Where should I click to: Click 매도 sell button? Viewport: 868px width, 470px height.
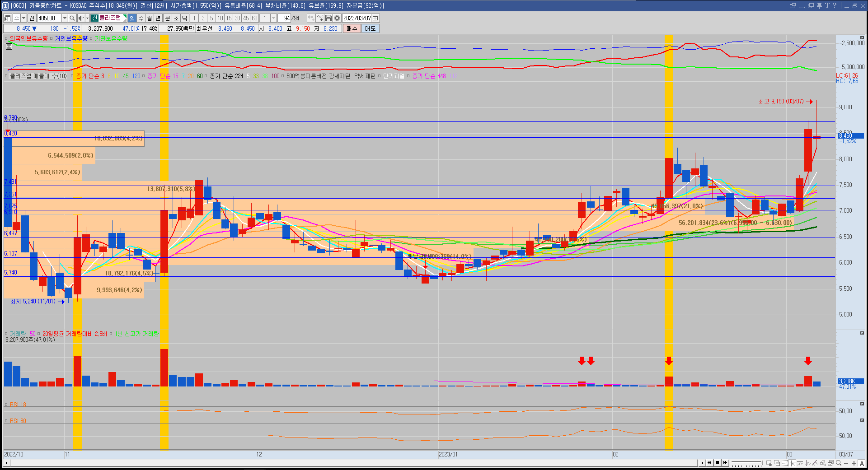click(x=370, y=28)
